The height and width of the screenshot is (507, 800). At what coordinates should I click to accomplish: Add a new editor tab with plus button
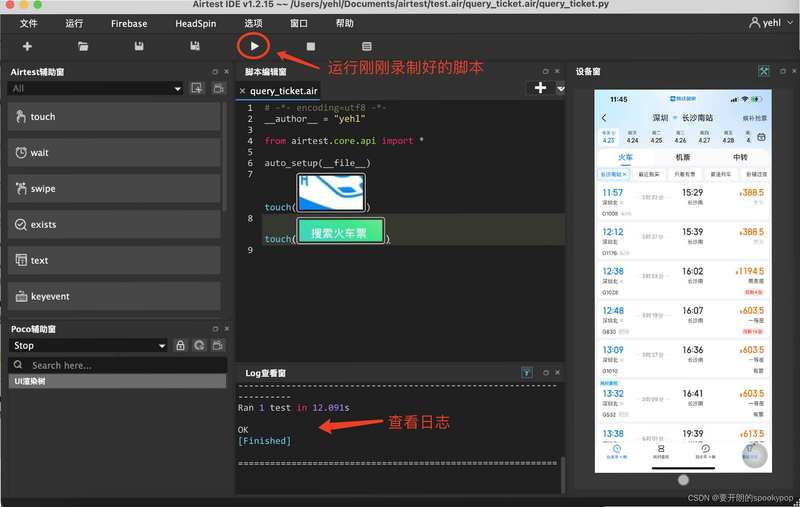point(540,88)
